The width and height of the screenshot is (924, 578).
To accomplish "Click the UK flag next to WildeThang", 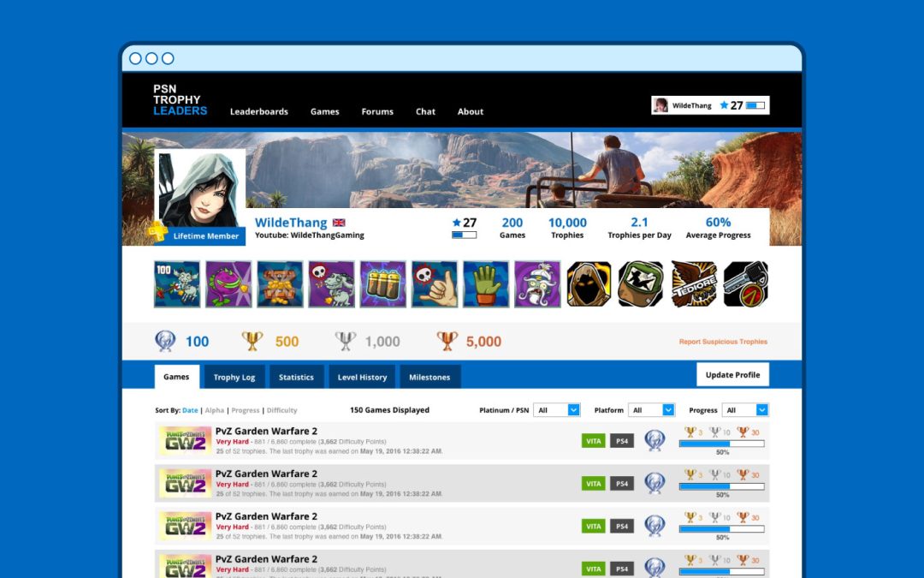I will click(x=339, y=223).
